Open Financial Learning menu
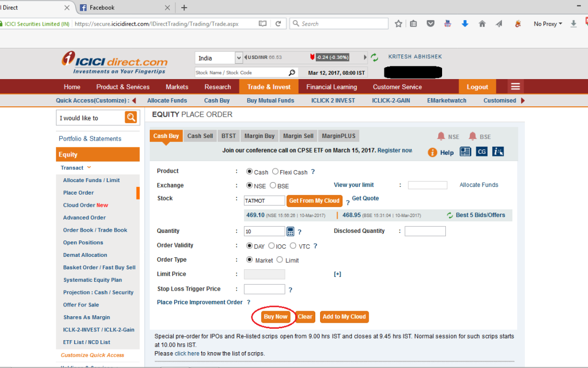 (332, 87)
